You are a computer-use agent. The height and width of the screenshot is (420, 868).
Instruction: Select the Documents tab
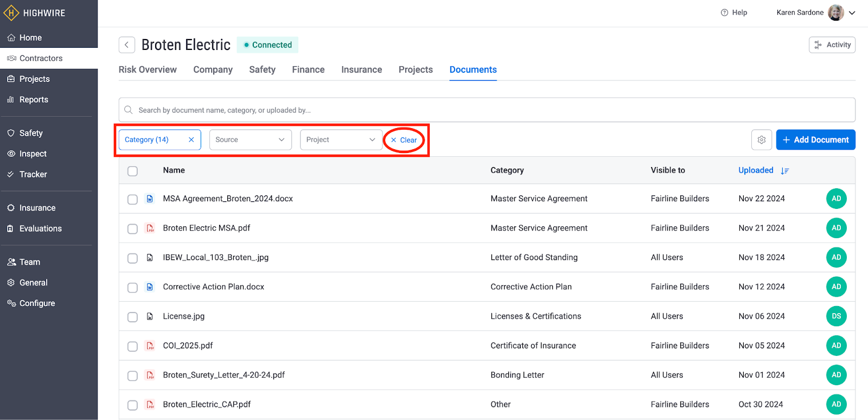tap(473, 69)
